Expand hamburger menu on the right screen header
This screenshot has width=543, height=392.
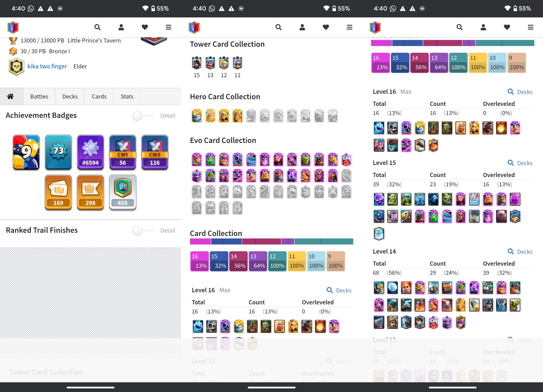530,27
